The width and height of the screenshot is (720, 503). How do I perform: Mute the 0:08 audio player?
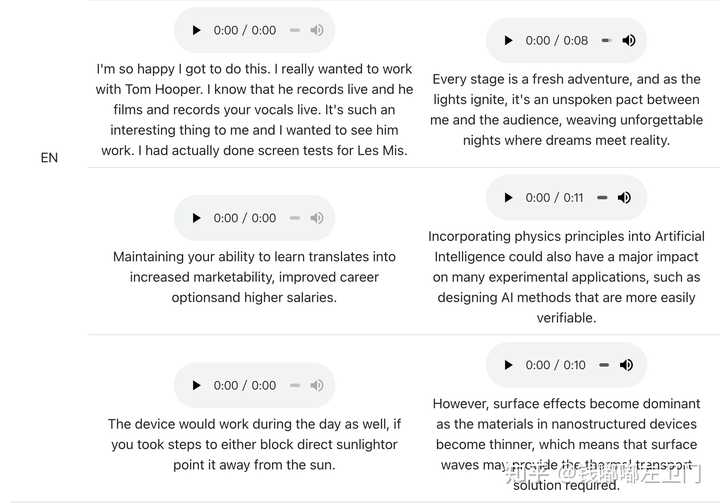[x=629, y=40]
